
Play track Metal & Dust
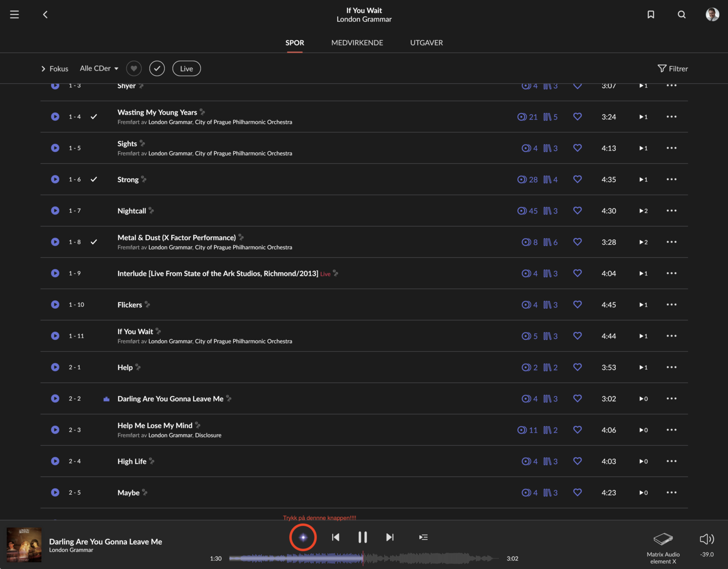point(55,242)
